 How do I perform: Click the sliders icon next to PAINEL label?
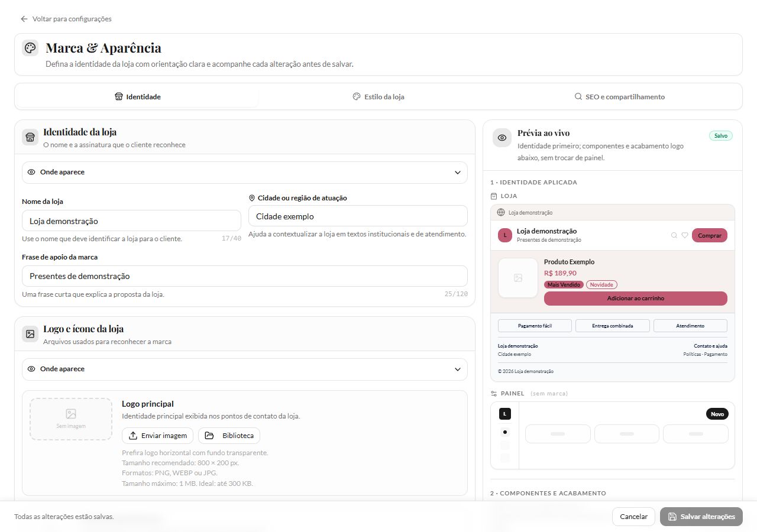(x=494, y=394)
